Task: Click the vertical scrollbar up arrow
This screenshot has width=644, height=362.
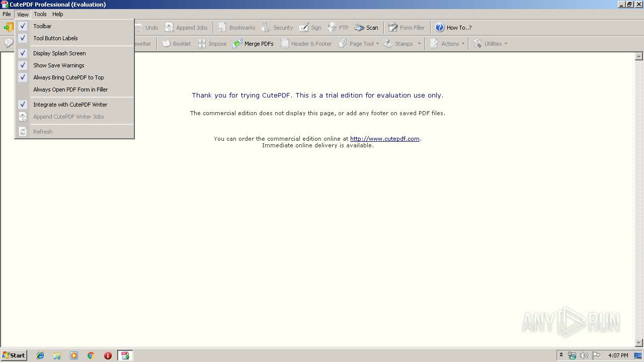Action: tap(639, 56)
